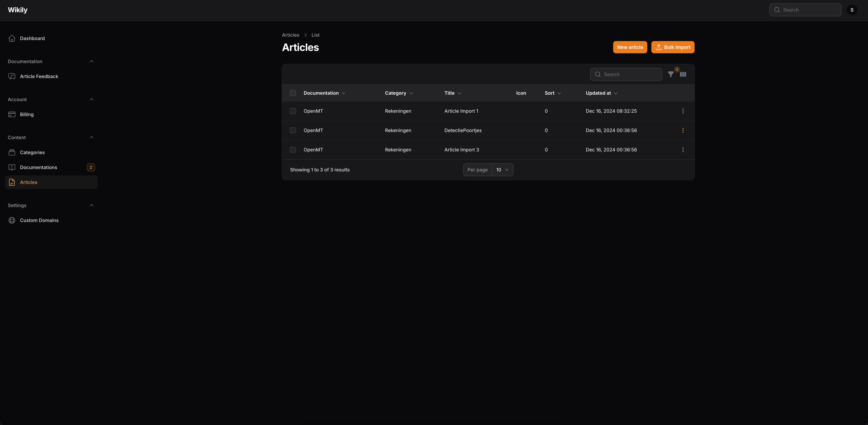
Task: Sort by Updated at column
Action: 601,93
